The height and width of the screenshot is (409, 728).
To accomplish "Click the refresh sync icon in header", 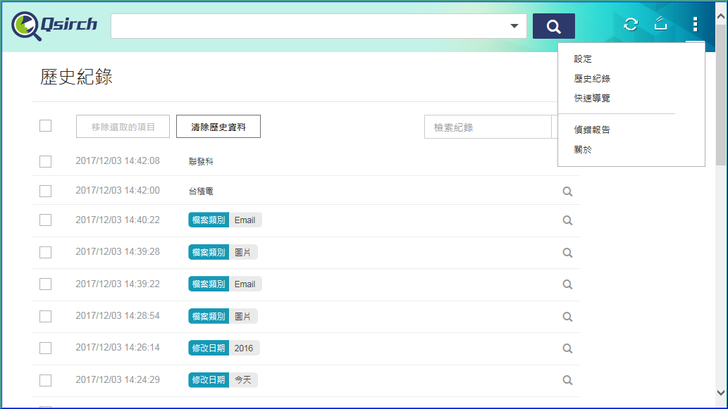I will [x=630, y=25].
